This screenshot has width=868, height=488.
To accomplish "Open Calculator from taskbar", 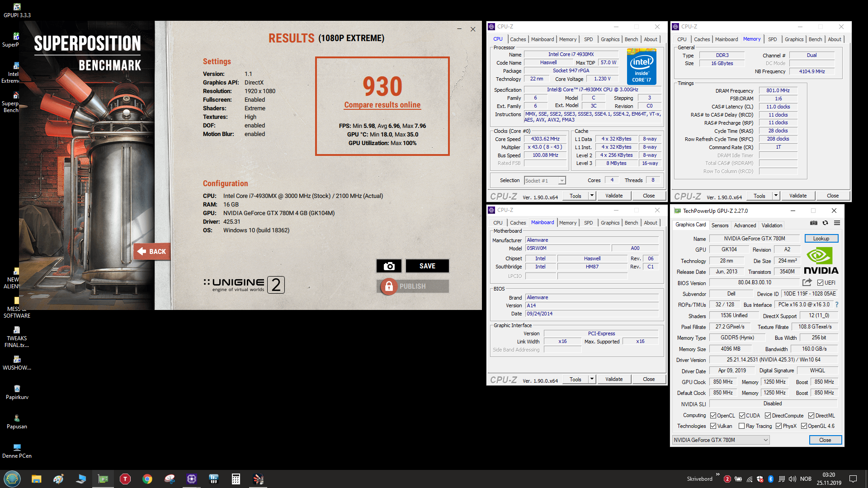I will 236,479.
